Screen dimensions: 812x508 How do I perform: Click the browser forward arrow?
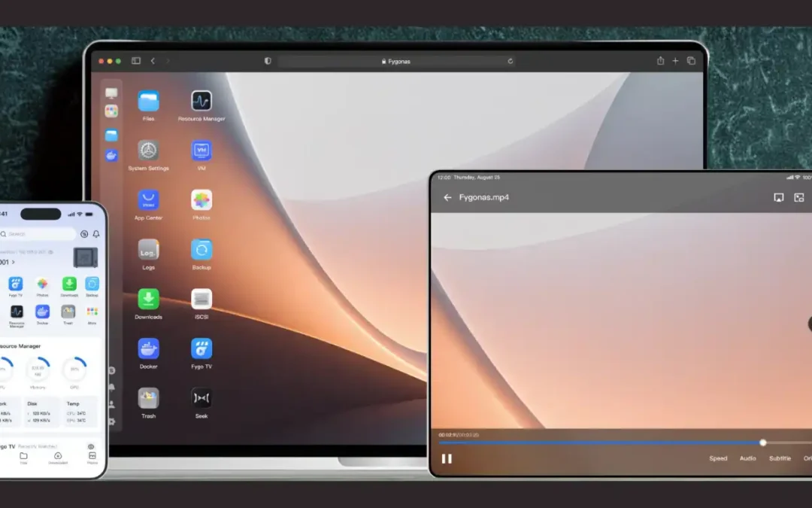click(x=168, y=61)
